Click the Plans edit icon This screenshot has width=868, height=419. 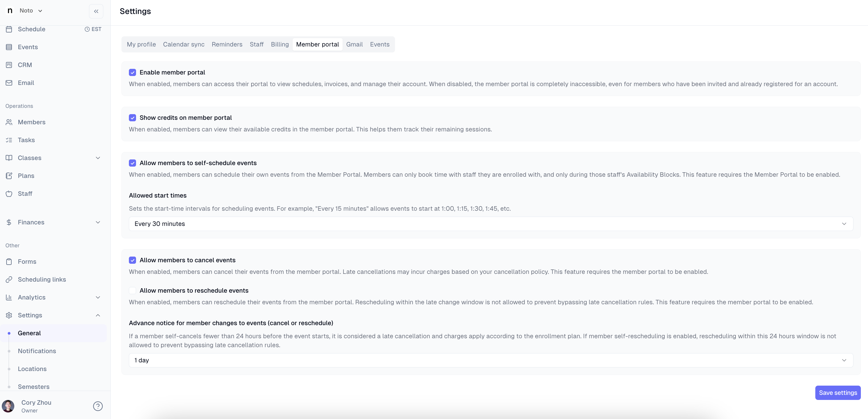[x=9, y=176]
